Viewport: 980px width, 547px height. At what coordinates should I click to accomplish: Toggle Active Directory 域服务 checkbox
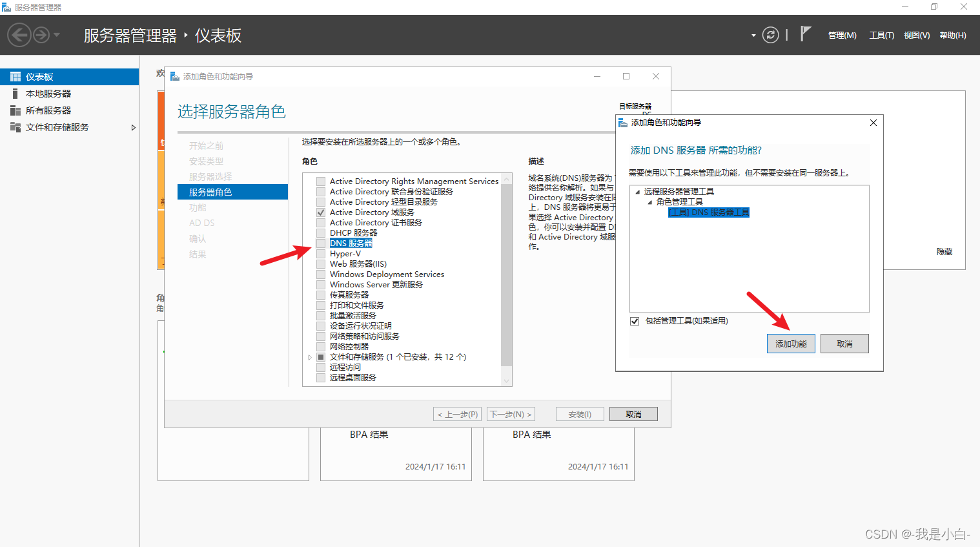[321, 212]
